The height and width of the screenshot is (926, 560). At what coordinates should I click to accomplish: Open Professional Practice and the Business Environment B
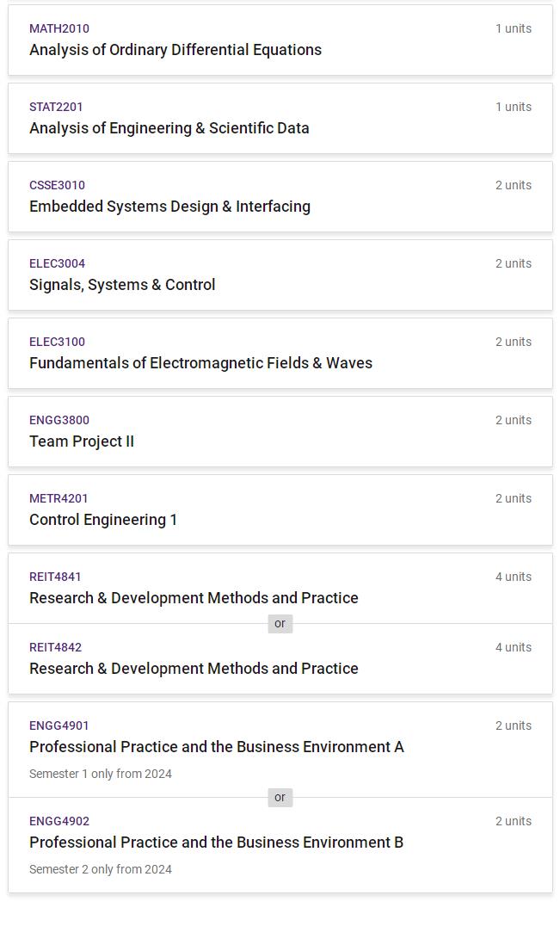216,843
